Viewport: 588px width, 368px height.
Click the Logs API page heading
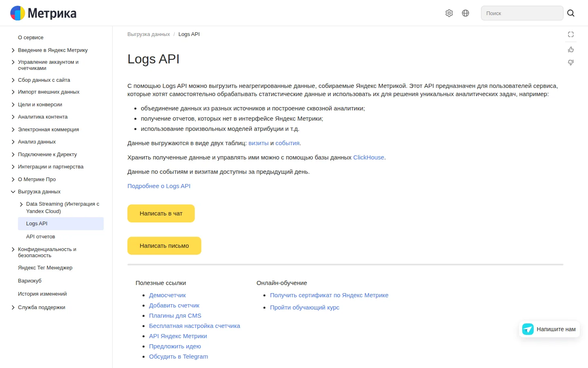pos(154,59)
